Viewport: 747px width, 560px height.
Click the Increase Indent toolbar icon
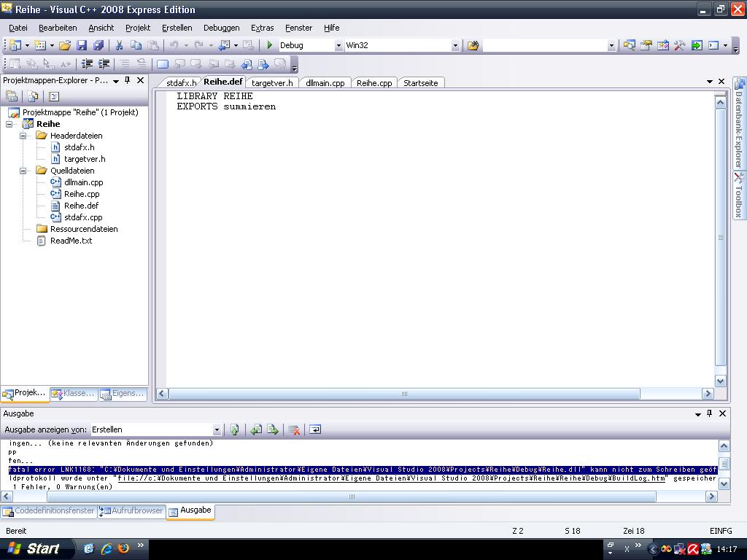[104, 64]
